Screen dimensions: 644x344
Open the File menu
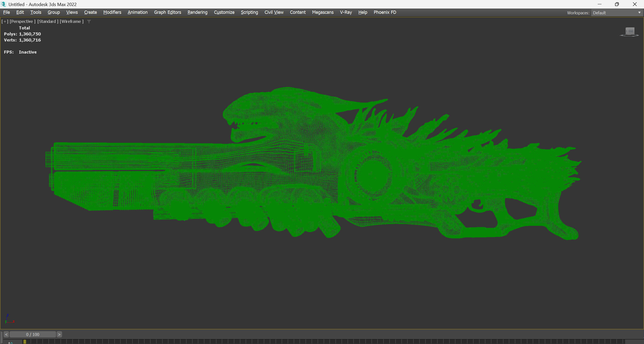[7, 12]
